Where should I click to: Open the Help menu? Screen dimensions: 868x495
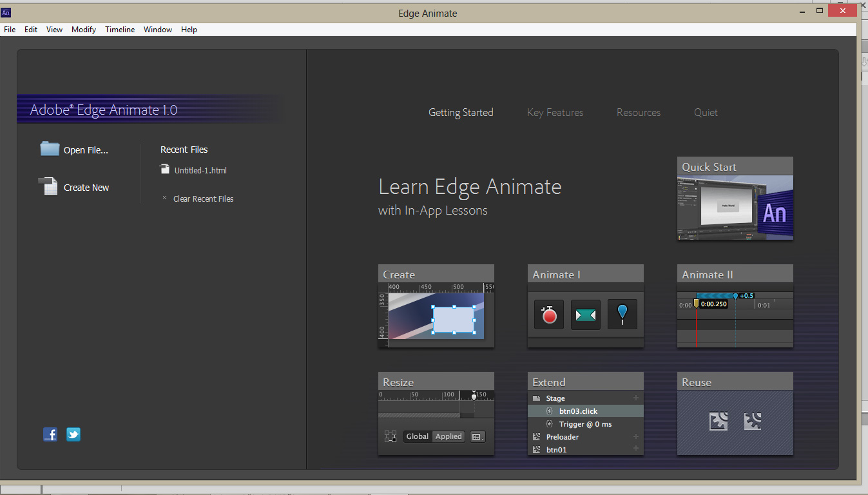click(x=189, y=30)
